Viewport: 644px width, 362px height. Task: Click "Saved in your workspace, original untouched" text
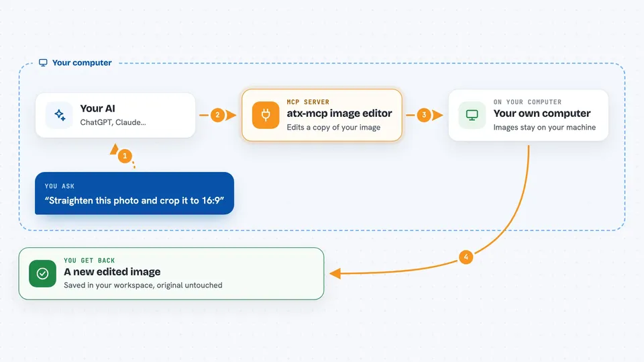[x=143, y=285]
